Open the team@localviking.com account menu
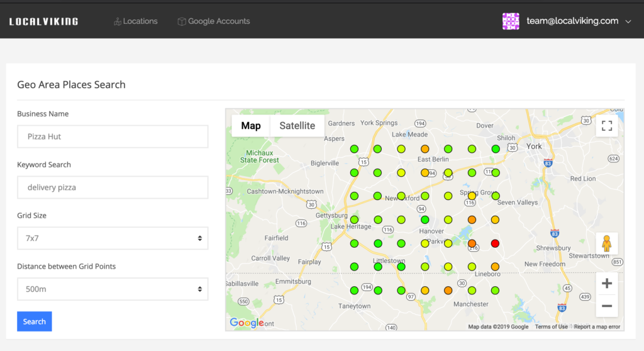Viewport: 644px width, 351px height. (x=572, y=21)
